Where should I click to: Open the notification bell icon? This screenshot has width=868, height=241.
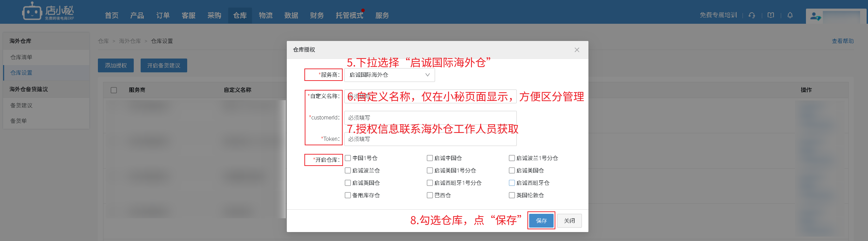[x=790, y=15]
